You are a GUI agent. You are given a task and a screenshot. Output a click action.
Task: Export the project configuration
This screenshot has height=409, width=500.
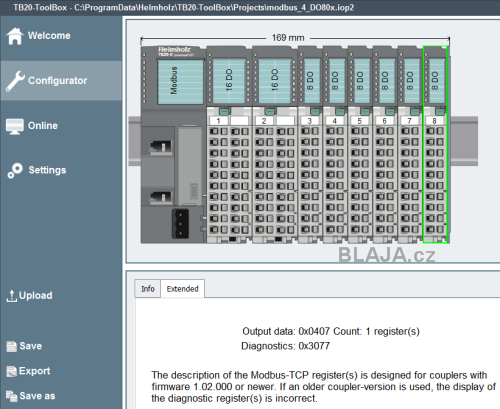coord(34,371)
